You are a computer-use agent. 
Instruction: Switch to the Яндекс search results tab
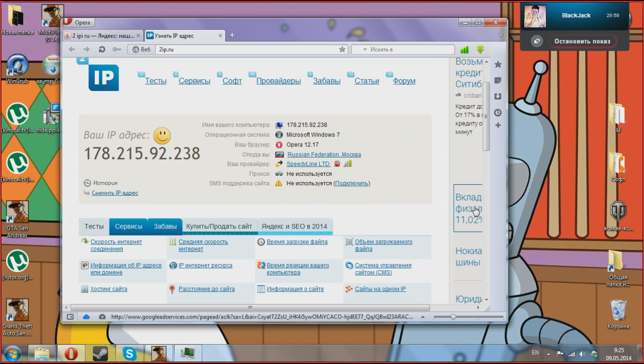point(102,36)
